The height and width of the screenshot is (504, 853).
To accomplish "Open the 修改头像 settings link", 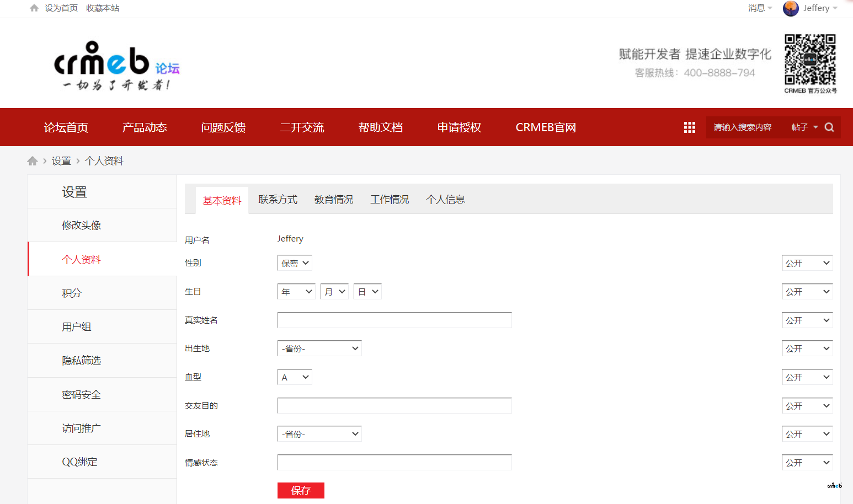I will 81,225.
